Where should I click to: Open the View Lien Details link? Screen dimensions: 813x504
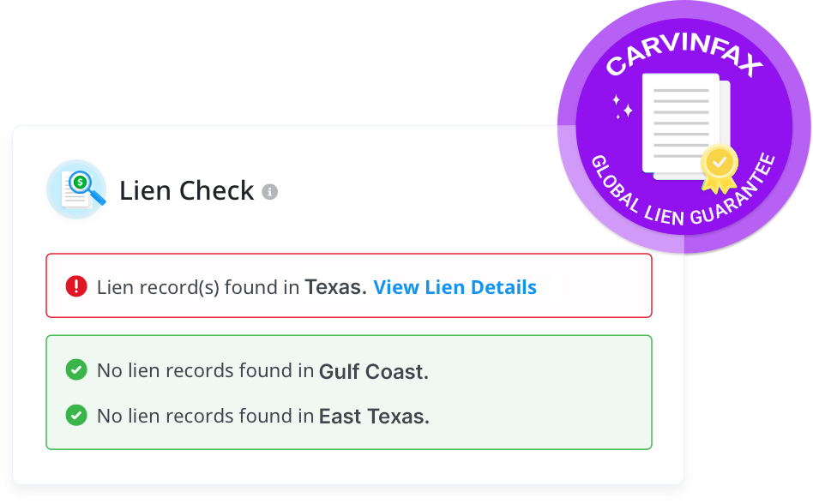(455, 287)
